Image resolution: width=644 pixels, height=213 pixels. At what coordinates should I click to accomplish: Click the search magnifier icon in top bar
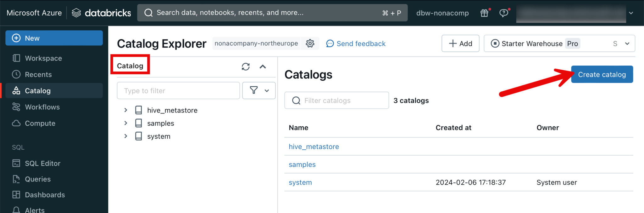pos(148,13)
